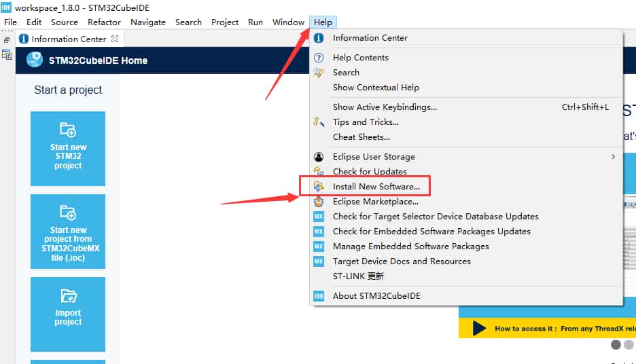The width and height of the screenshot is (636, 364).
Task: Select Show Active Keybindings menu entry
Action: (385, 107)
